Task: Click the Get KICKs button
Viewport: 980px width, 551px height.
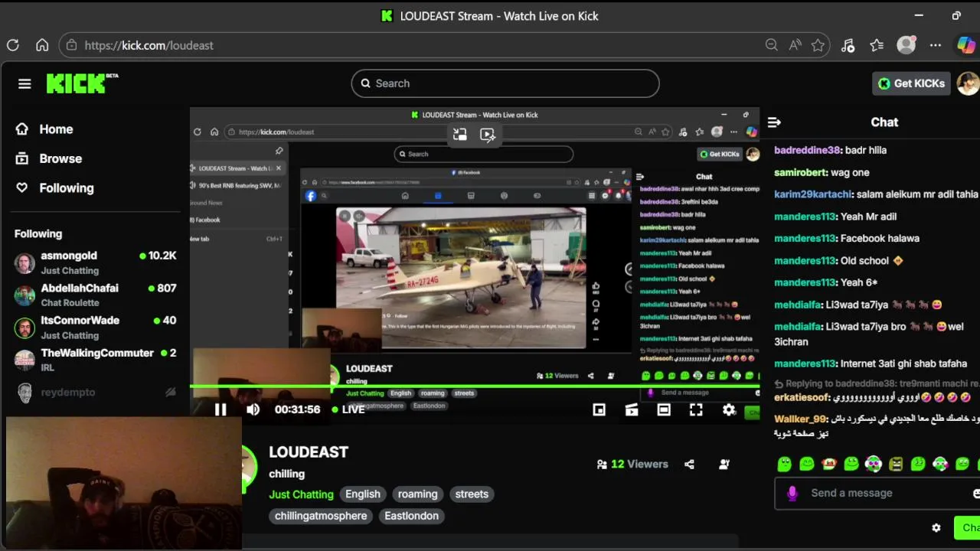Action: tap(911, 83)
